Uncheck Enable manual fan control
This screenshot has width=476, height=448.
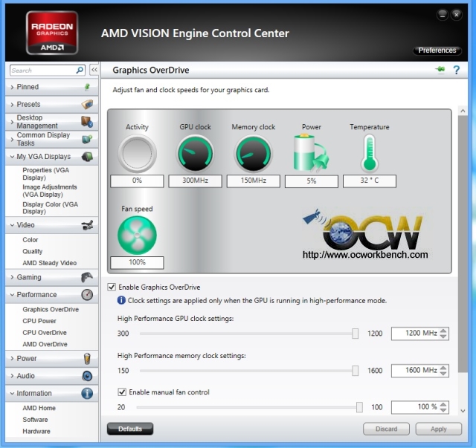click(122, 392)
